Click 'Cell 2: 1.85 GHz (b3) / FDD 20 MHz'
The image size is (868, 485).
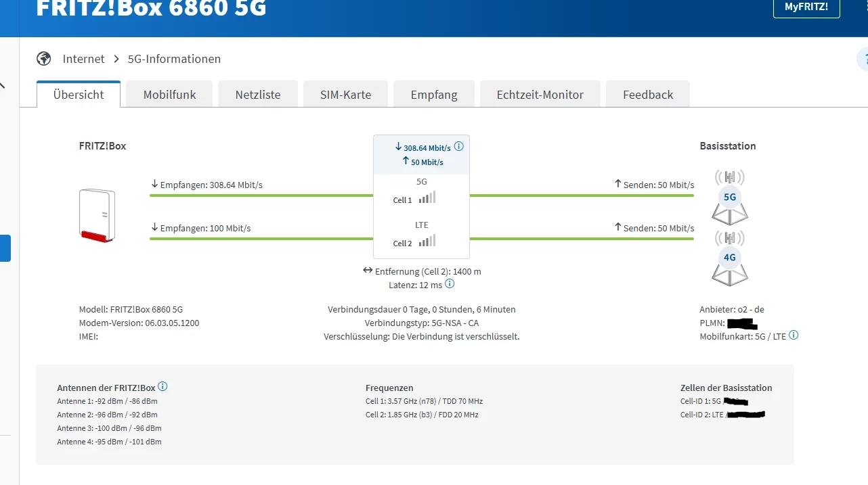[422, 415]
